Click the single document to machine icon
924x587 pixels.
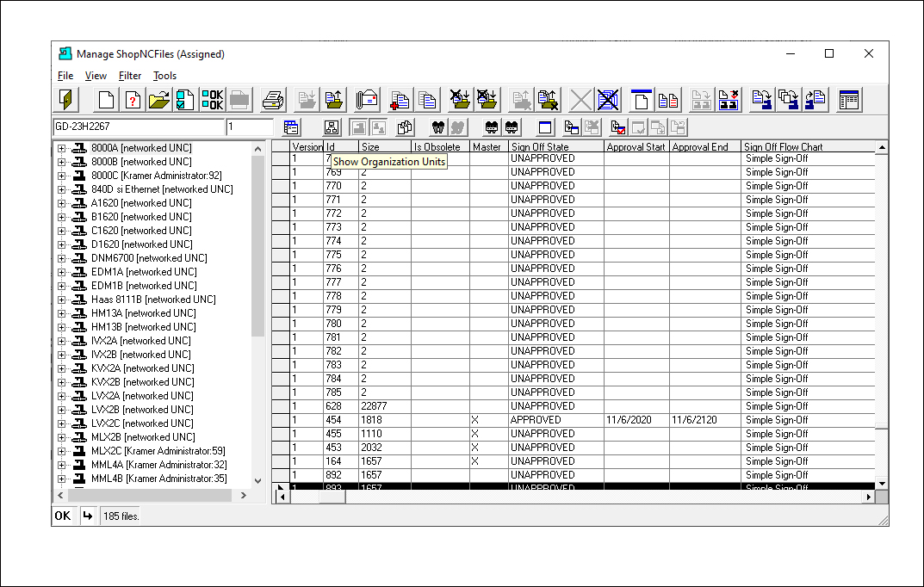coord(762,100)
